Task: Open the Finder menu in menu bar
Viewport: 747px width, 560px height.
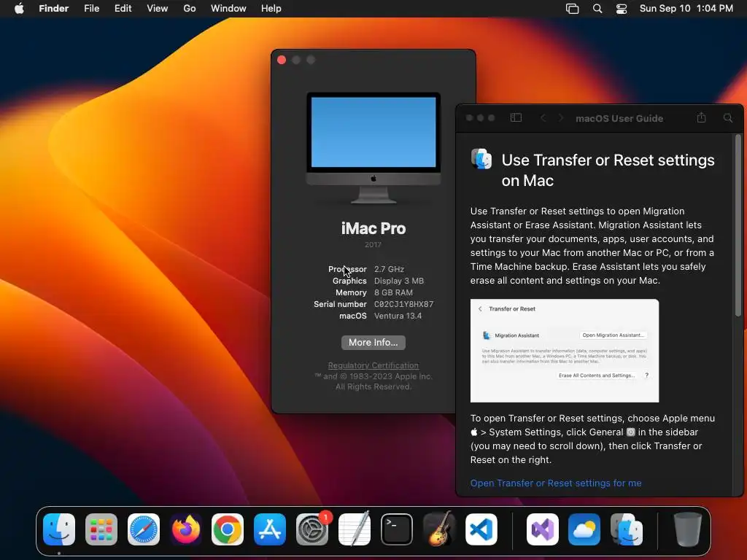Action: (x=54, y=9)
